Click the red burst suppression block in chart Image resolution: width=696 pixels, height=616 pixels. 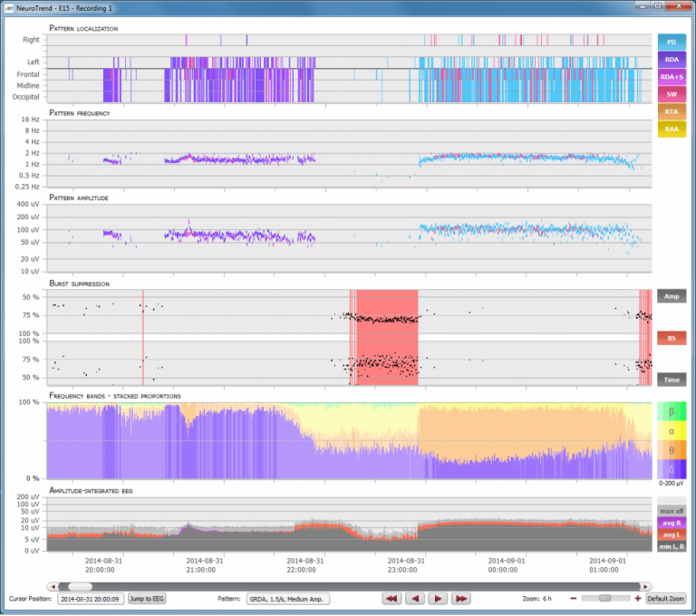click(x=387, y=337)
